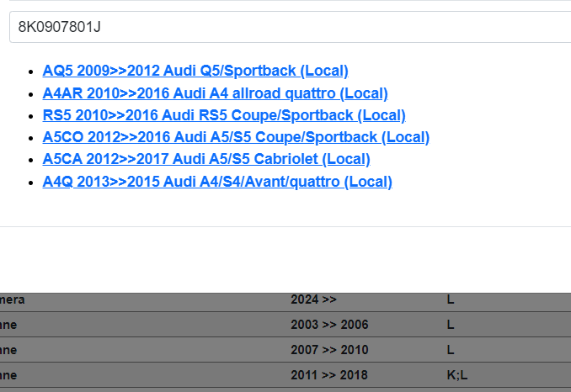Open A5CA 2012>>2017 Audi A5/S5 Cabriolet
Screen dimensions: 571x392
pyautogui.click(x=206, y=159)
